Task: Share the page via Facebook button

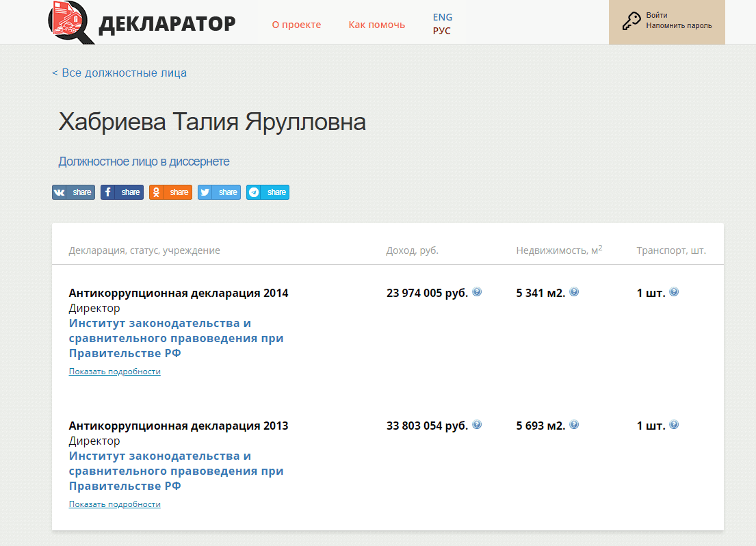Action: coord(122,192)
